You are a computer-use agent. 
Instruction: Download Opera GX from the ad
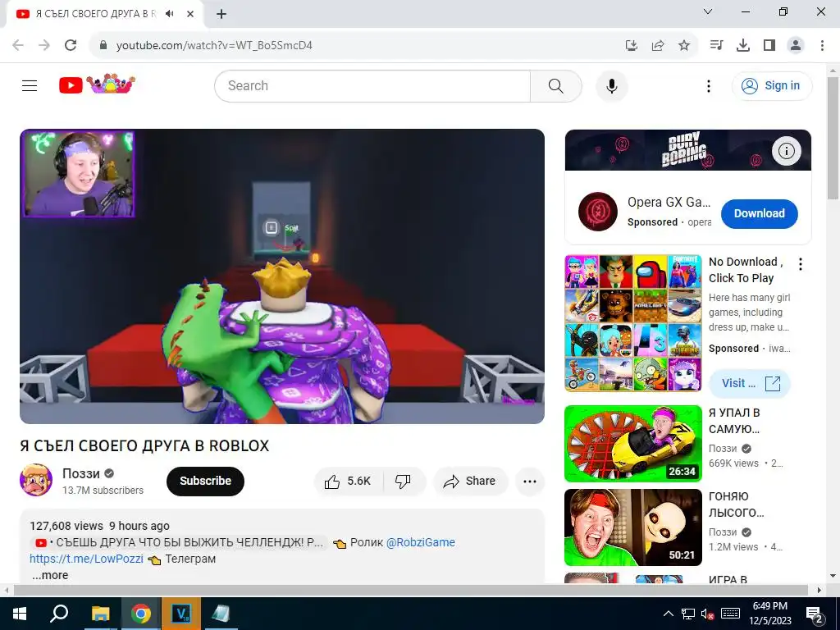click(759, 213)
